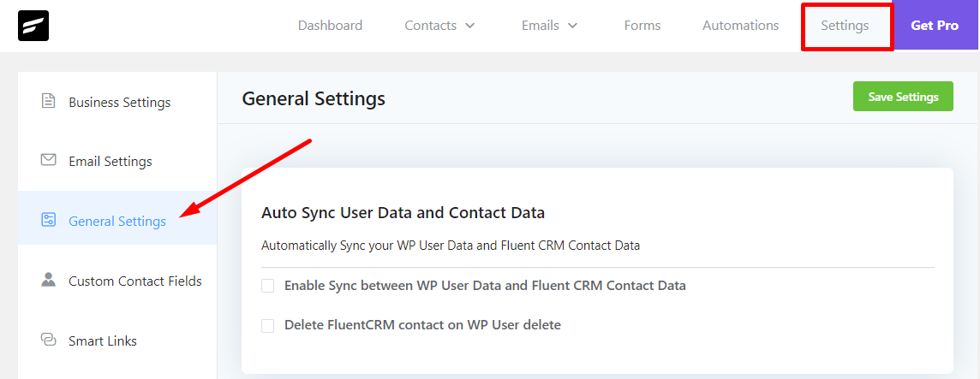The image size is (980, 379).
Task: Open Email Settings in sidebar
Action: [x=110, y=162]
